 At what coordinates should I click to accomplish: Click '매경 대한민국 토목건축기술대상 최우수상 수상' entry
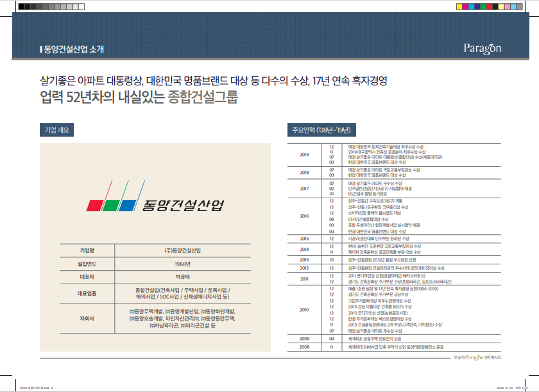click(386, 147)
